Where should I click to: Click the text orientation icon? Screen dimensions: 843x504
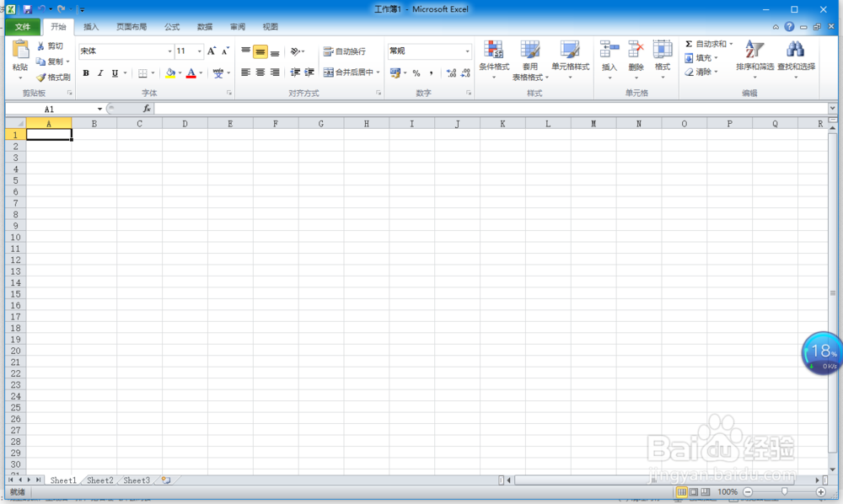pyautogui.click(x=295, y=51)
